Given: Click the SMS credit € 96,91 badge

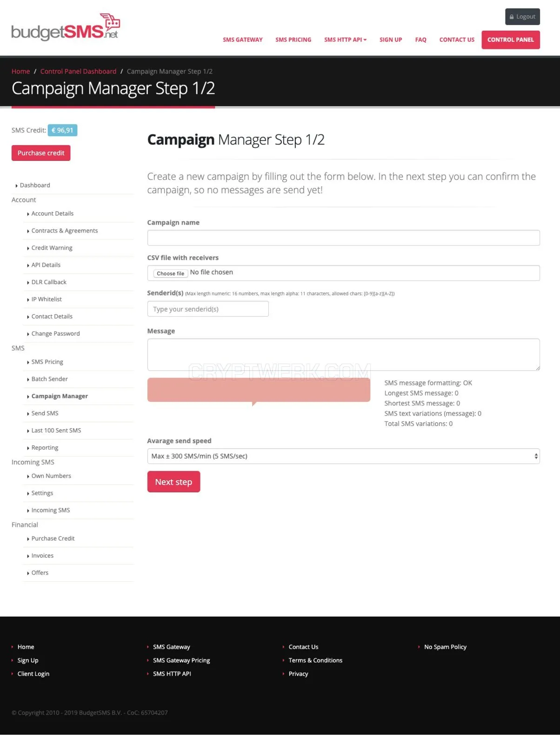Looking at the screenshot, I should point(62,130).
